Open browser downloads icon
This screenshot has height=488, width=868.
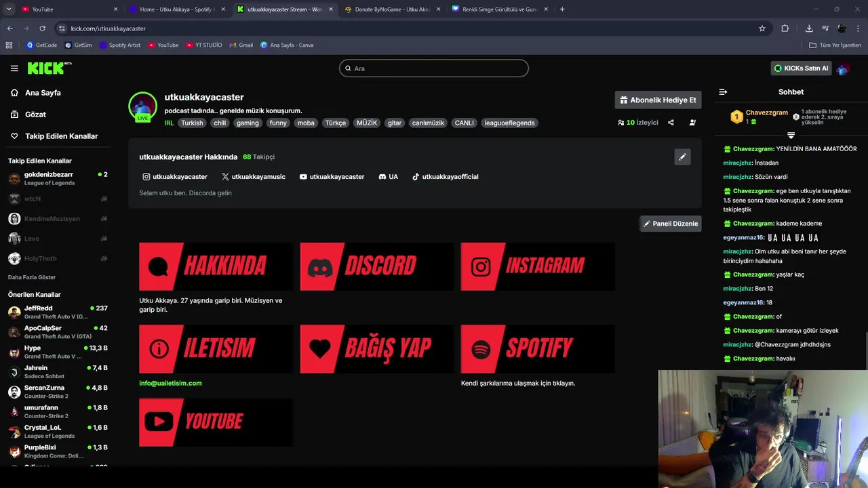(809, 28)
